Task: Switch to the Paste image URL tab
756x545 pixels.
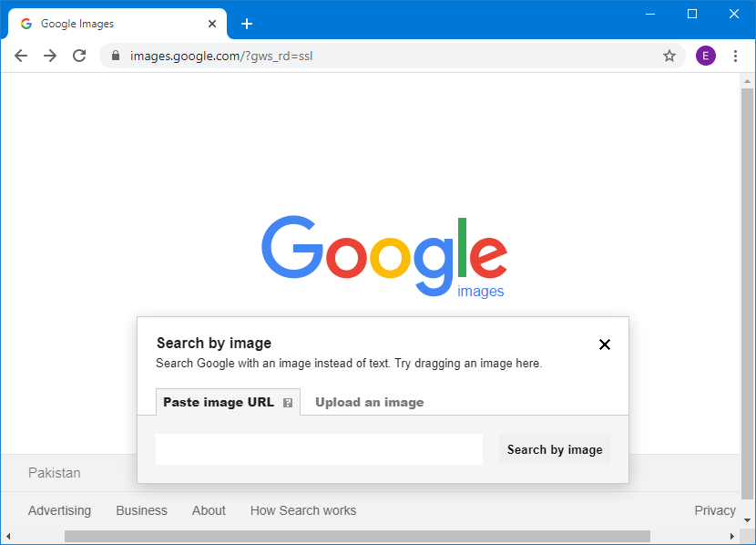Action: 228,402
